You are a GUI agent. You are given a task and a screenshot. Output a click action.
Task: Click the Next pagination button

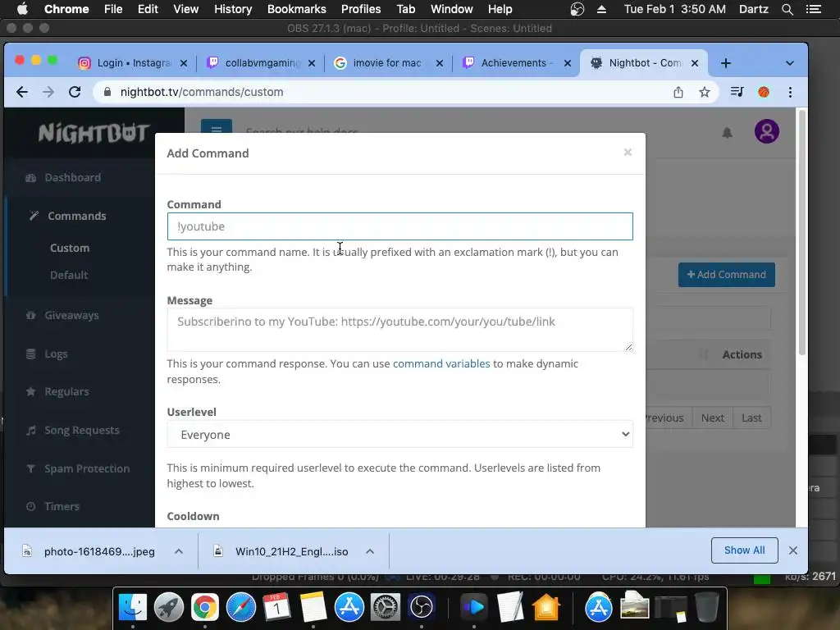[713, 418]
